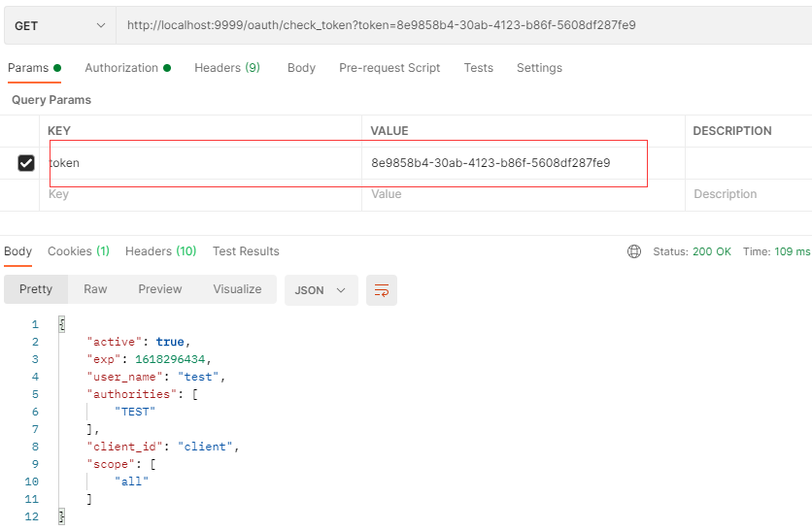Open the Pre-request Script tab
Viewport: 812px width, 531px height.
pos(389,68)
